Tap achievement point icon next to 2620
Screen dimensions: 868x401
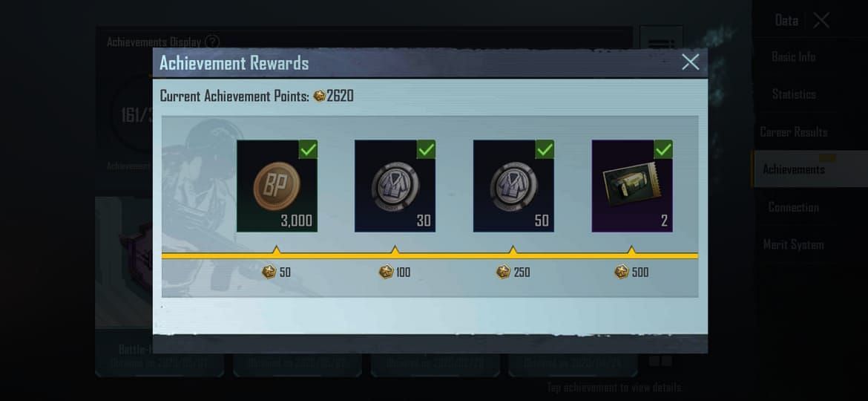(x=320, y=96)
